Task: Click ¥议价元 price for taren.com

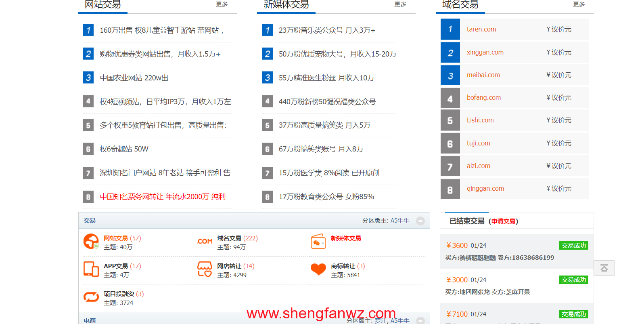Action: click(559, 29)
